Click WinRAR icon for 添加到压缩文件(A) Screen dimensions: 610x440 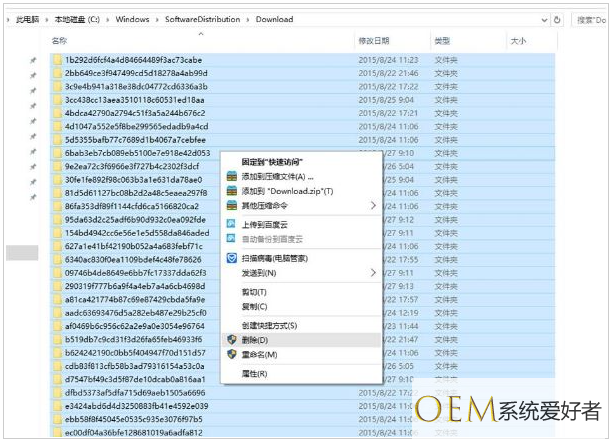point(231,176)
